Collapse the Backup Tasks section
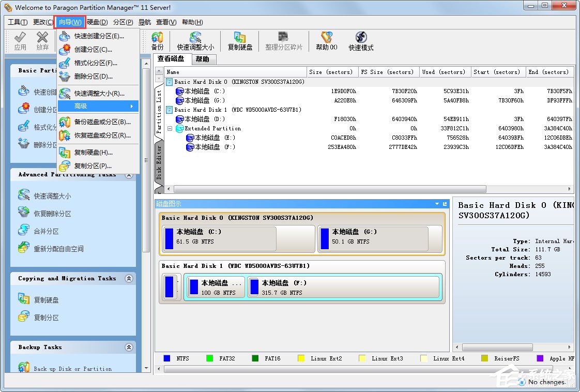580x392 pixels. tap(129, 347)
